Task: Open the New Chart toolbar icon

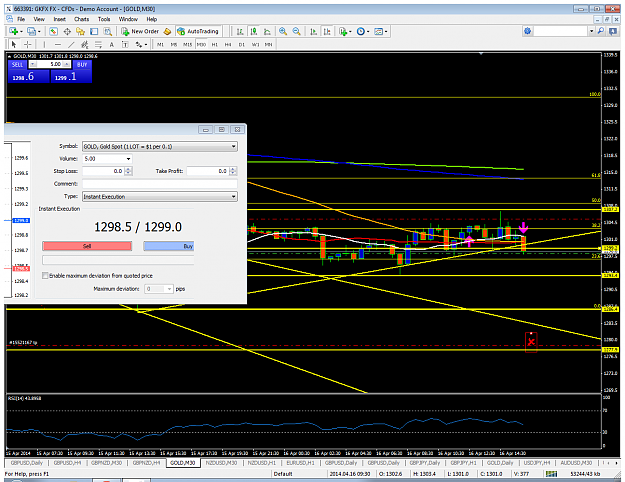Action: tap(14, 31)
